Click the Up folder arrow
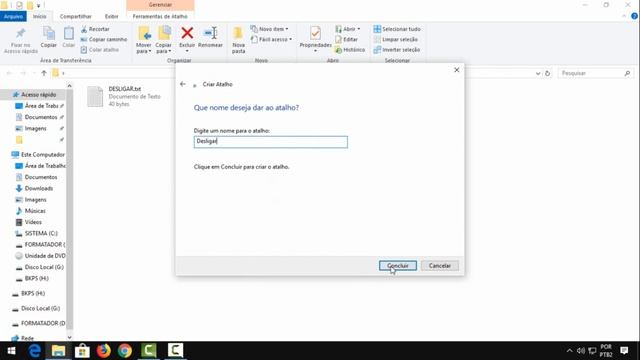 (44, 73)
